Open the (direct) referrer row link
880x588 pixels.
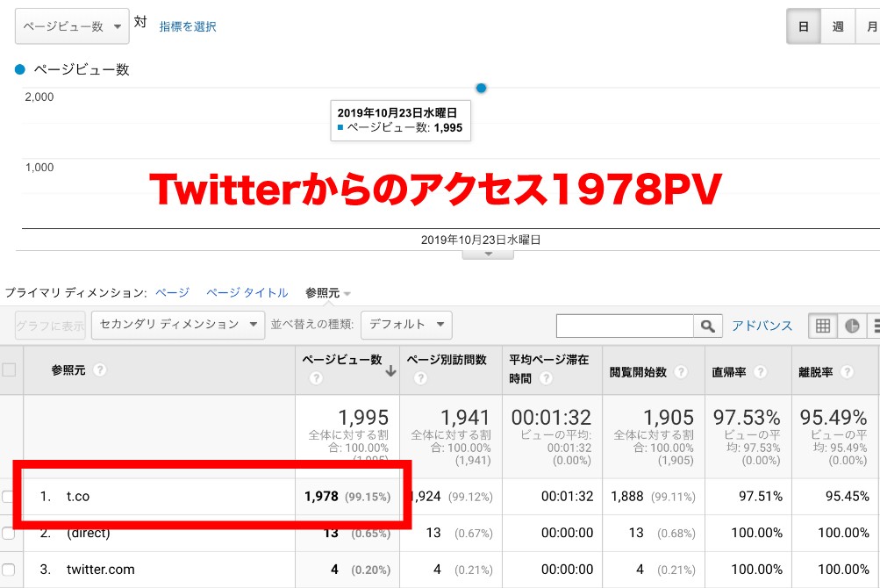point(88,533)
